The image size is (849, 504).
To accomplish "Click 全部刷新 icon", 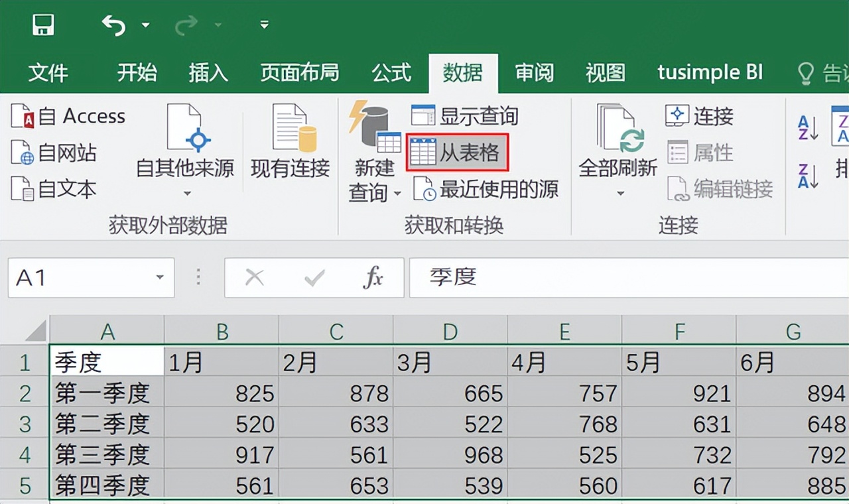I will pos(620,127).
